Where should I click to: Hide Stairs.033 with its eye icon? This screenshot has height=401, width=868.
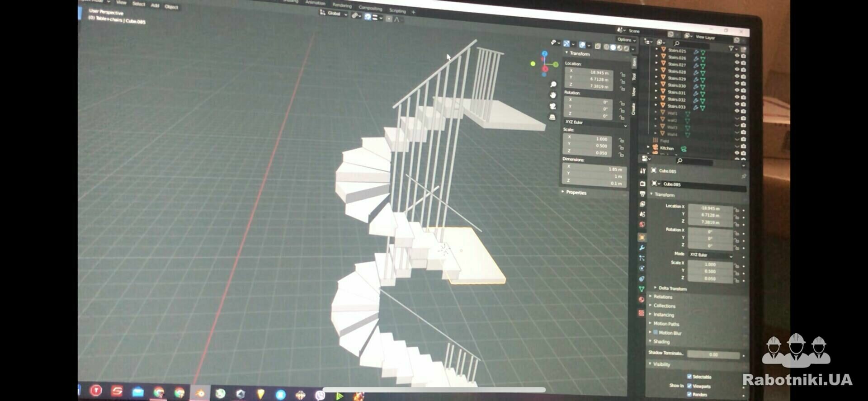click(736, 111)
